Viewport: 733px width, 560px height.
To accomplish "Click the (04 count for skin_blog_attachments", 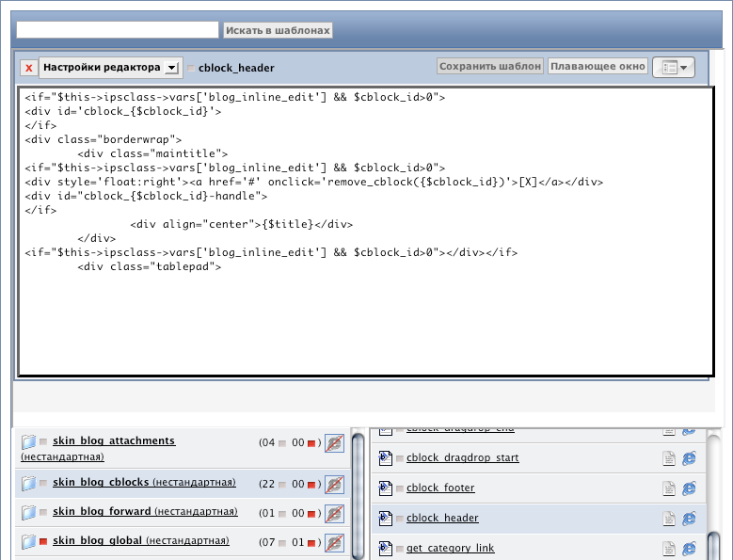I will coord(267,442).
